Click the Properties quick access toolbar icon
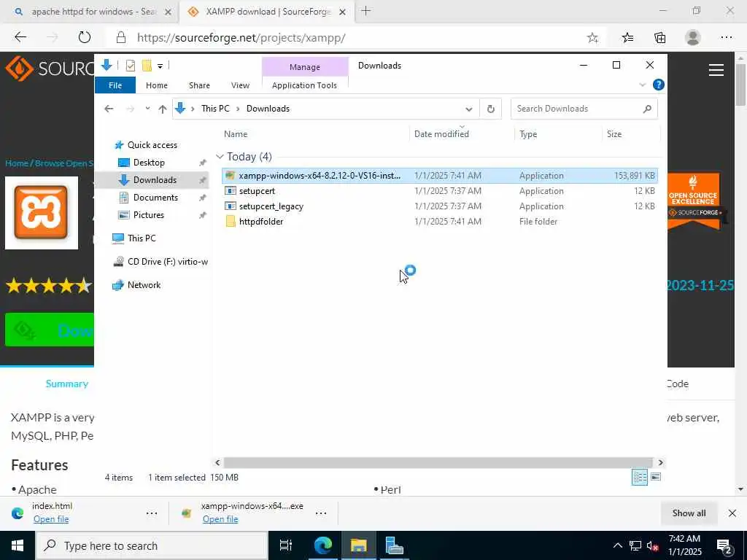 (130, 66)
